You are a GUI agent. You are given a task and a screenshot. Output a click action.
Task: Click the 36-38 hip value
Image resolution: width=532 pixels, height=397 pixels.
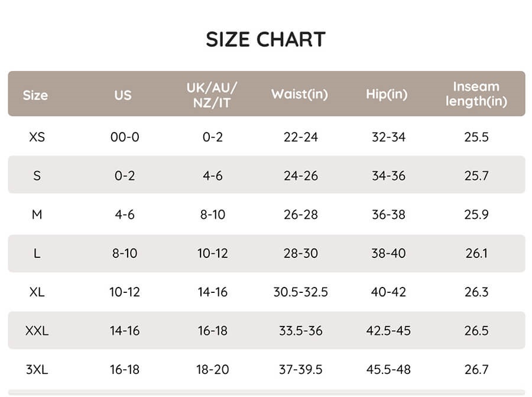388,214
